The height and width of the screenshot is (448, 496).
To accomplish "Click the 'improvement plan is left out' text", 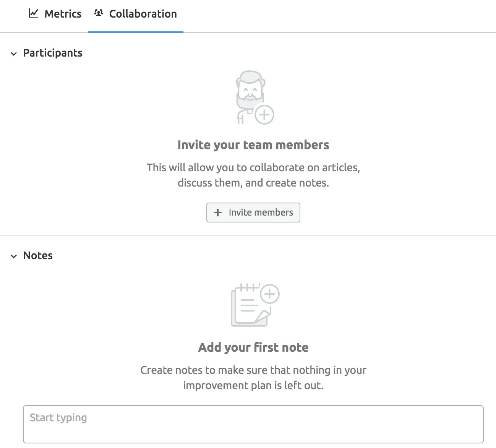I will coord(253,385).
